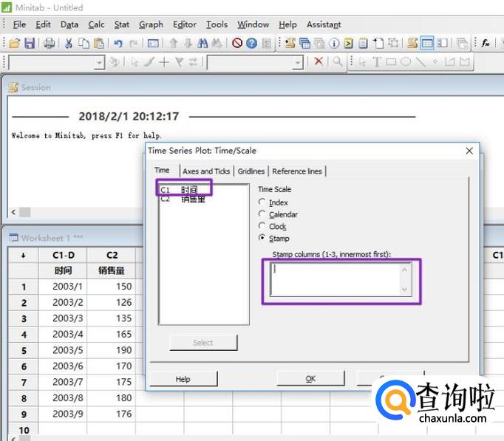Click cell value 165 in column C2
504x441 pixels.
point(112,334)
